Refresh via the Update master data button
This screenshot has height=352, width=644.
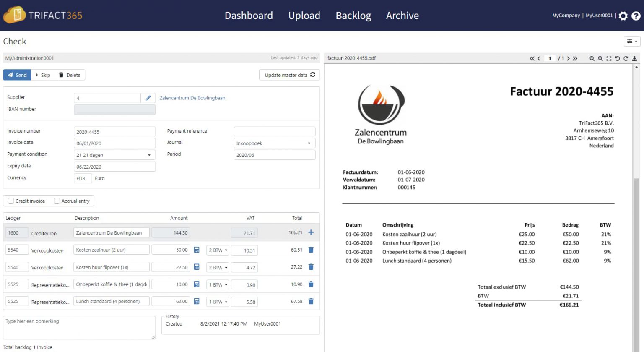click(289, 75)
